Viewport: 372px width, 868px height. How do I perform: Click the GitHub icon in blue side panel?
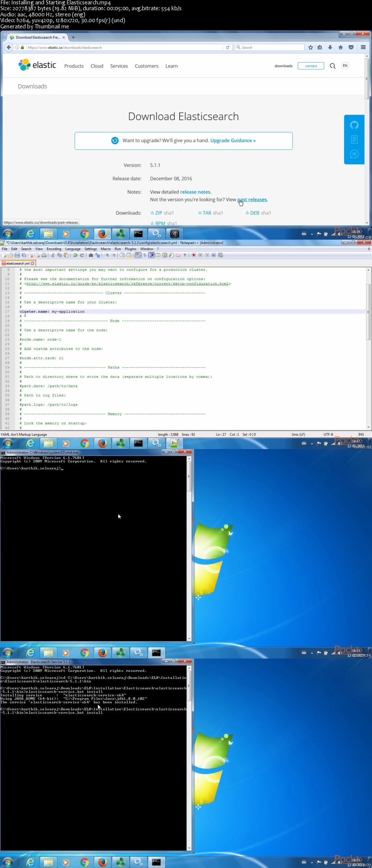click(354, 125)
